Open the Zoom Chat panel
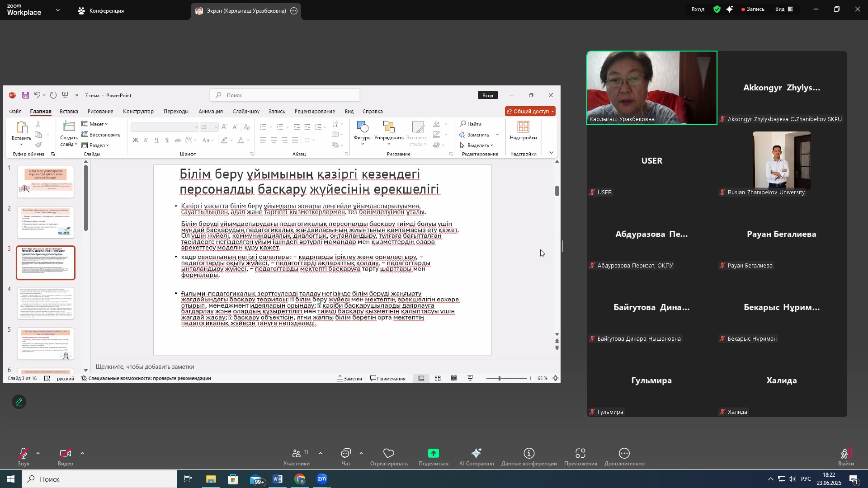 346,454
